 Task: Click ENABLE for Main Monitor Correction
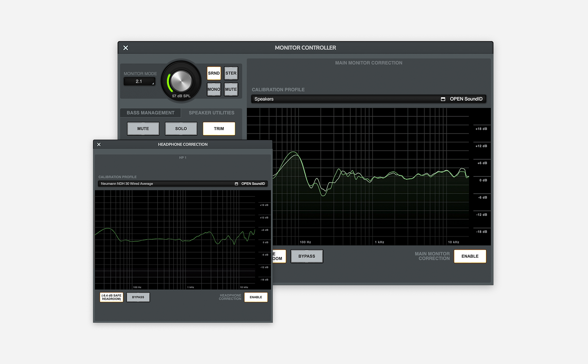pyautogui.click(x=470, y=256)
